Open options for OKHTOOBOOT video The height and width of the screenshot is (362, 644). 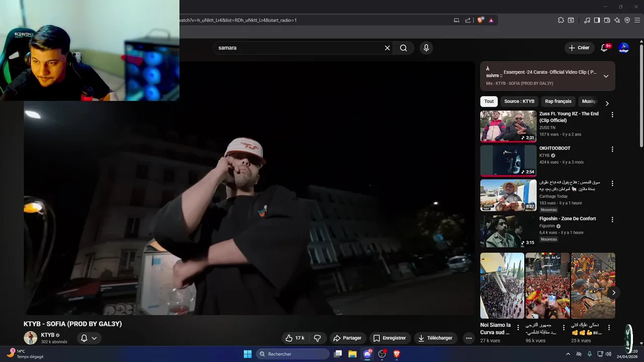[612, 149]
